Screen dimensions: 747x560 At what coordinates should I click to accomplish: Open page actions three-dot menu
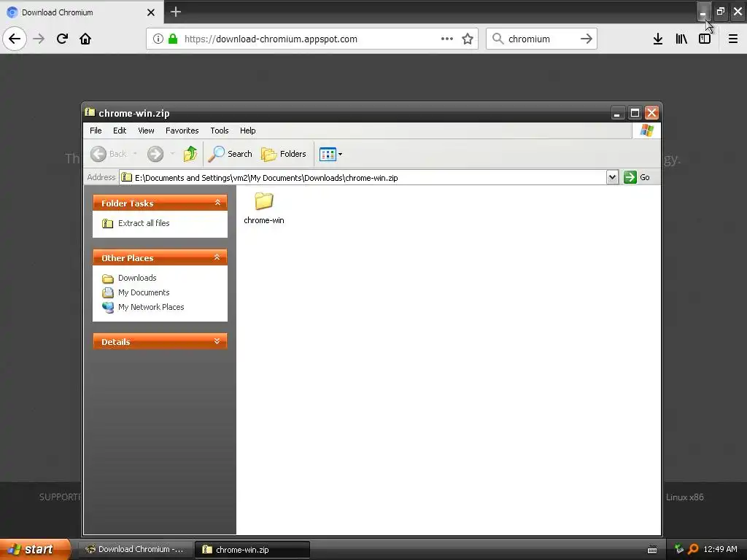point(447,39)
